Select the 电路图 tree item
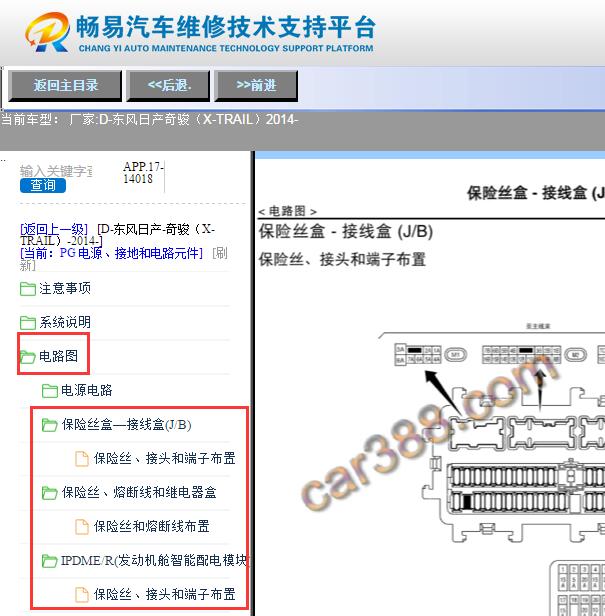 click(x=58, y=356)
